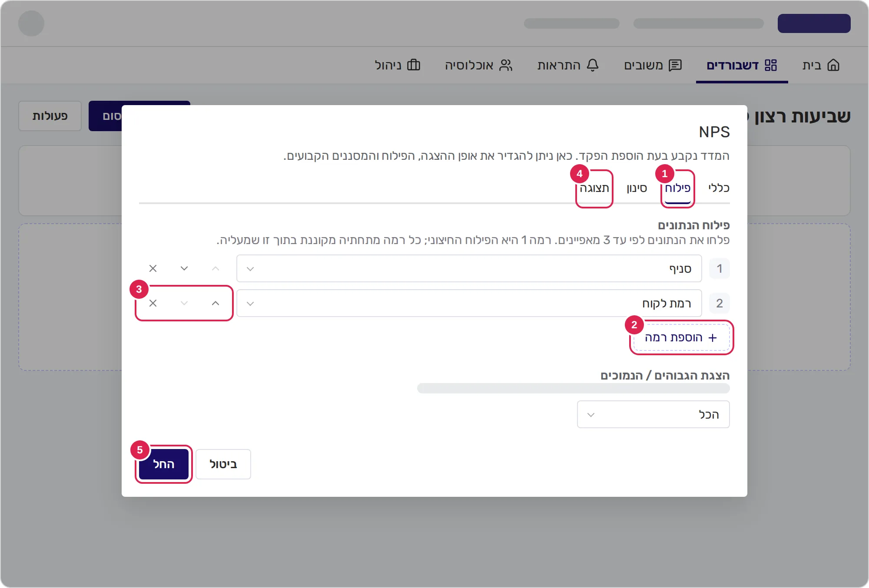Screen dimensions: 869x588
Task: Move level 1 סניף down
Action: tap(184, 268)
